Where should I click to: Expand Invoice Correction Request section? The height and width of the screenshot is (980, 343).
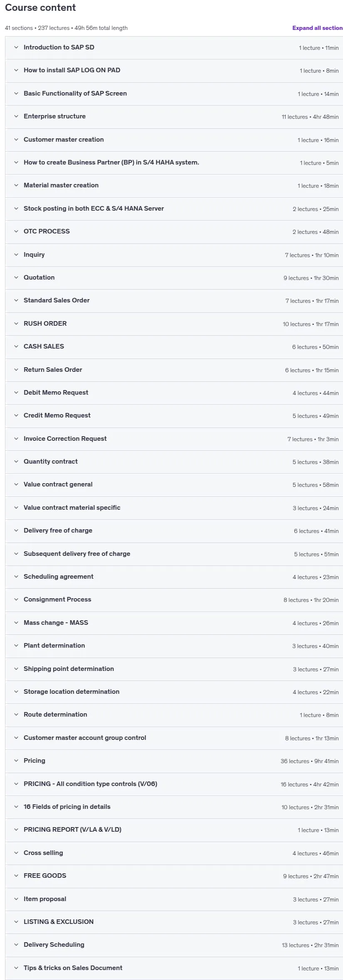point(174,439)
